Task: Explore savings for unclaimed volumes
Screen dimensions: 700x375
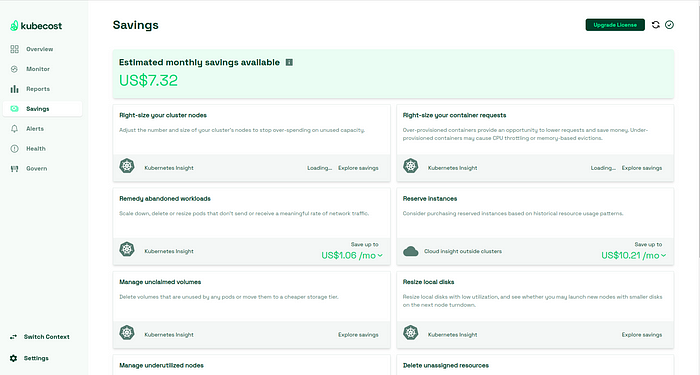Action: click(x=358, y=335)
